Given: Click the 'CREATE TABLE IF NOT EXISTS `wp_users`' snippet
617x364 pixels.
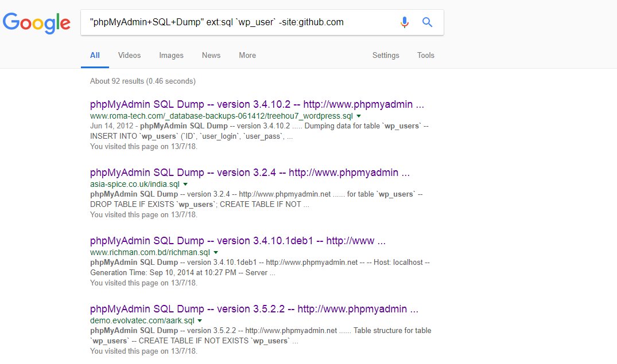Looking at the screenshot, I should (x=214, y=341).
